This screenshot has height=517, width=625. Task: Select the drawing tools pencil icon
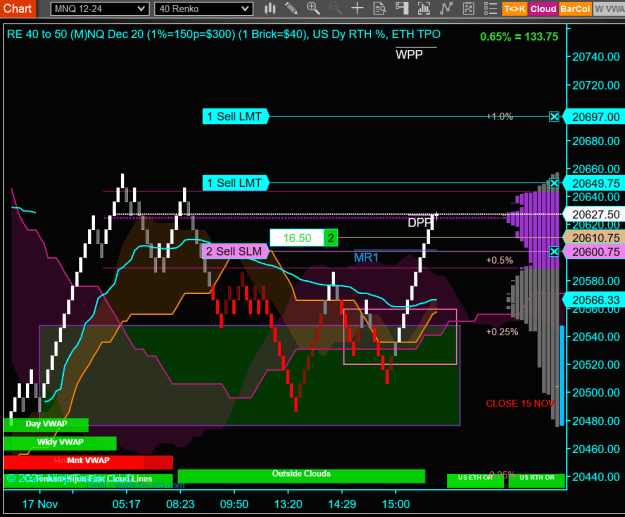coord(291,8)
